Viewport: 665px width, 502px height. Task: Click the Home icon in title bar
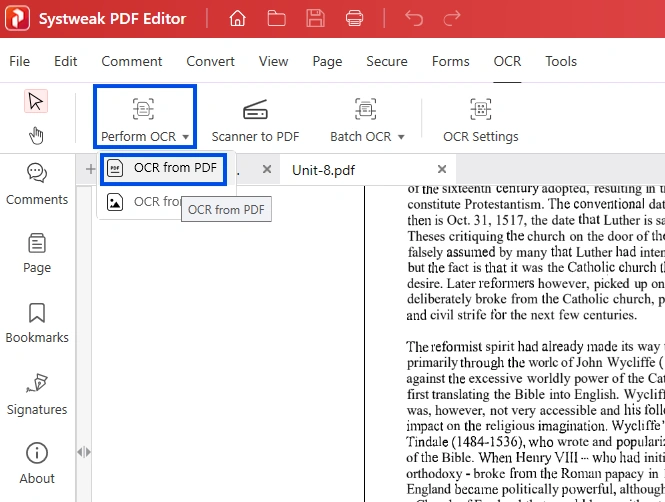point(237,18)
